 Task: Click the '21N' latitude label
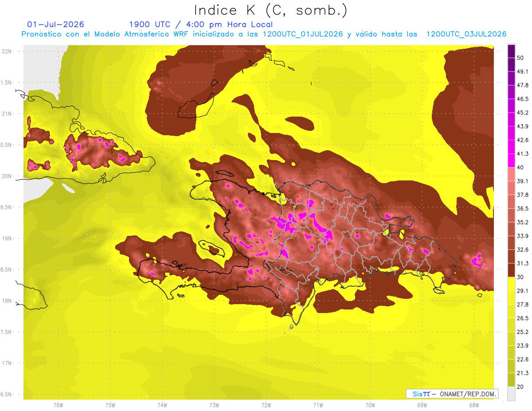coord(7,114)
